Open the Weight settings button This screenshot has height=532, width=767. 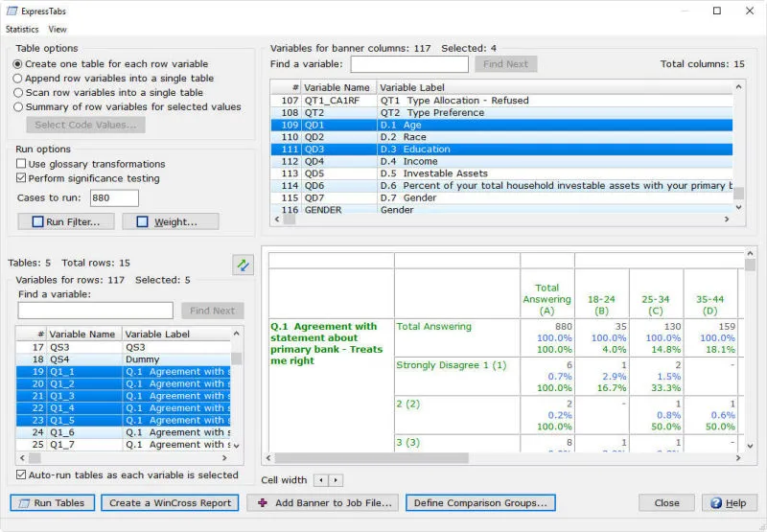tap(171, 221)
